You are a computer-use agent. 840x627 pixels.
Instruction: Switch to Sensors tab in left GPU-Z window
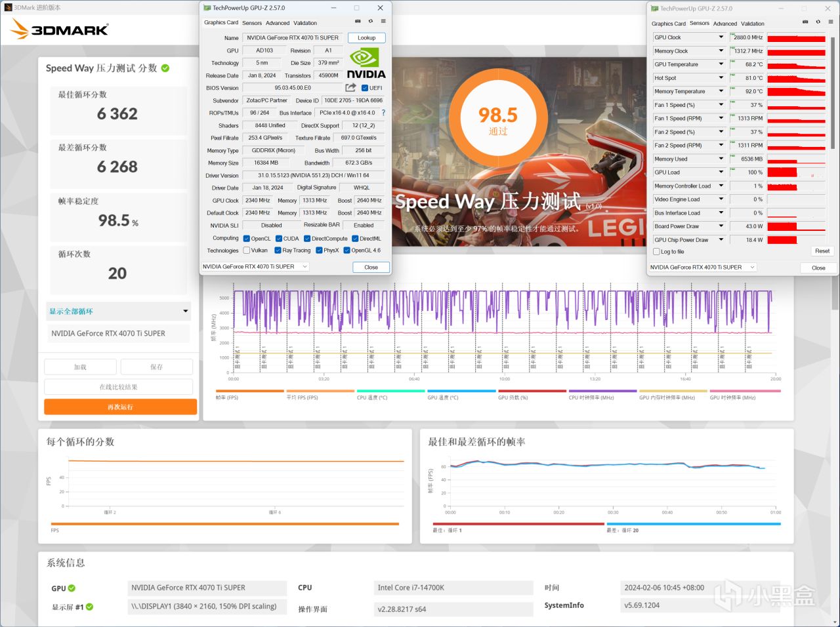point(252,23)
